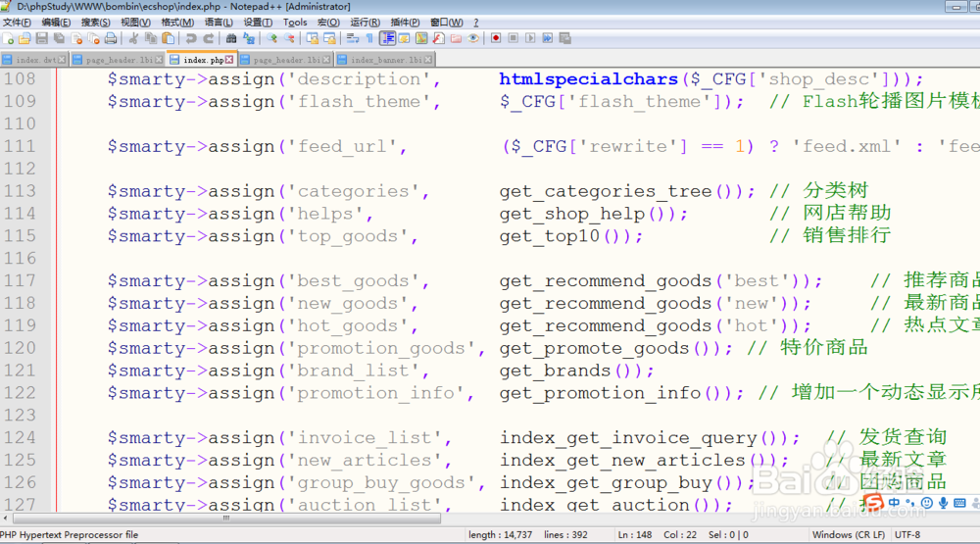This screenshot has height=544, width=980.
Task: Save the current file via toolbar
Action: 42,38
